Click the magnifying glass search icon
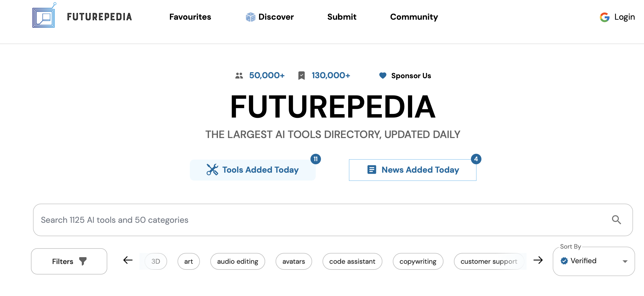This screenshot has width=644, height=296. pyautogui.click(x=616, y=220)
